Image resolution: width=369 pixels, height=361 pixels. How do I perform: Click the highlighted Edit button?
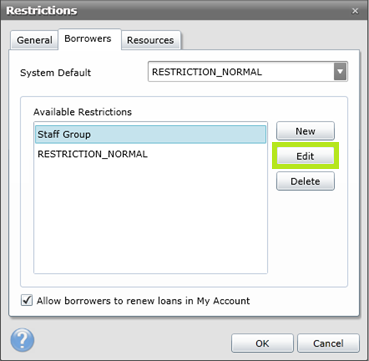(x=305, y=156)
